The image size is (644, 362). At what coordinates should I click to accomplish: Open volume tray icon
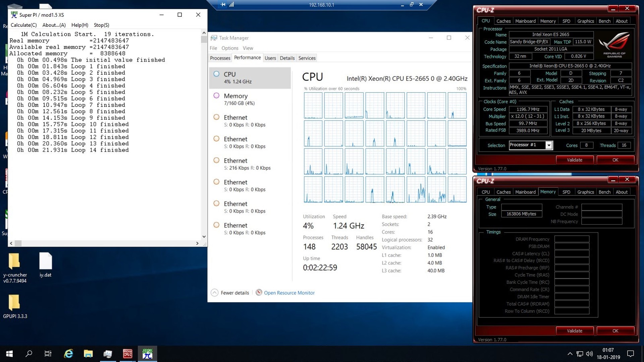pos(589,354)
